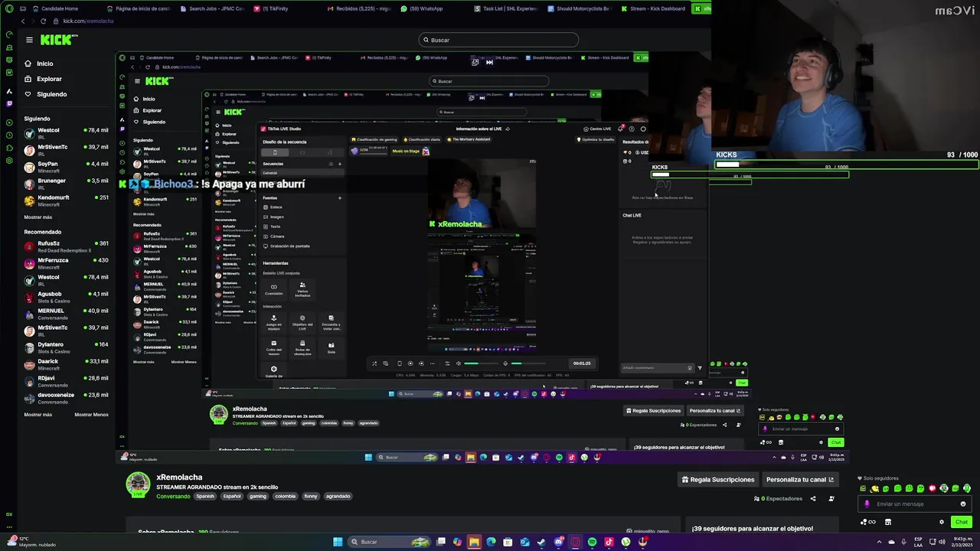Viewport: 980px width, 551px height.
Task: Click the colombia tag under the outermost stream title
Action: pos(285,496)
